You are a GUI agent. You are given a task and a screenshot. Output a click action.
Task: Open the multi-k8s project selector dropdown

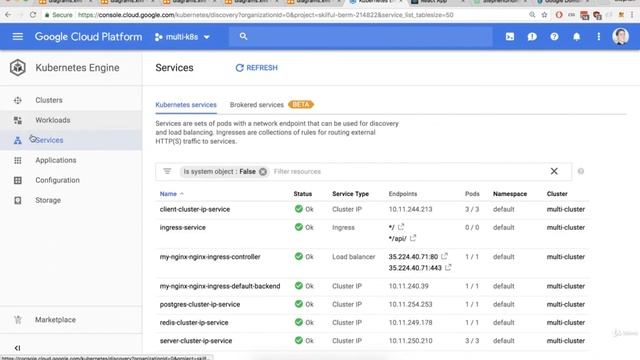click(x=182, y=37)
